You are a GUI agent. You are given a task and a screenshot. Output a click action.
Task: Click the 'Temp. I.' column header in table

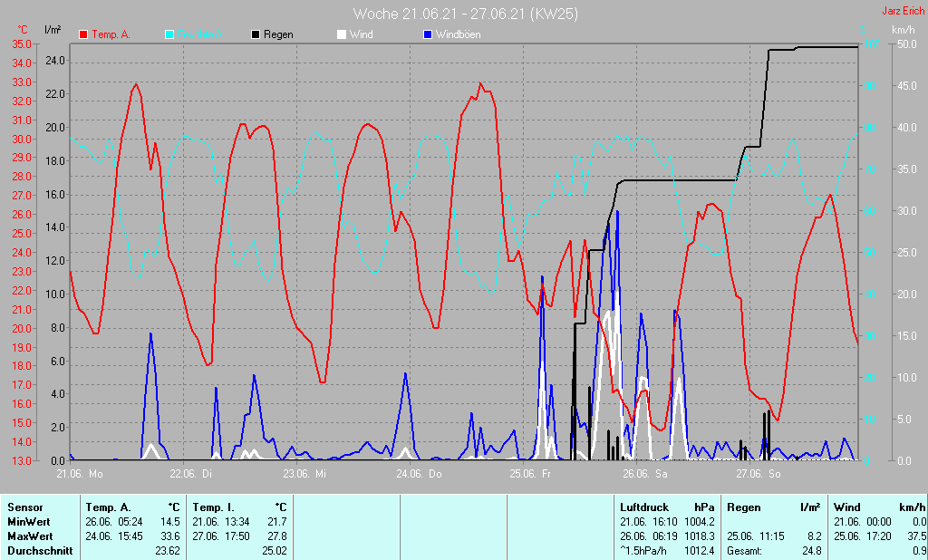[214, 507]
